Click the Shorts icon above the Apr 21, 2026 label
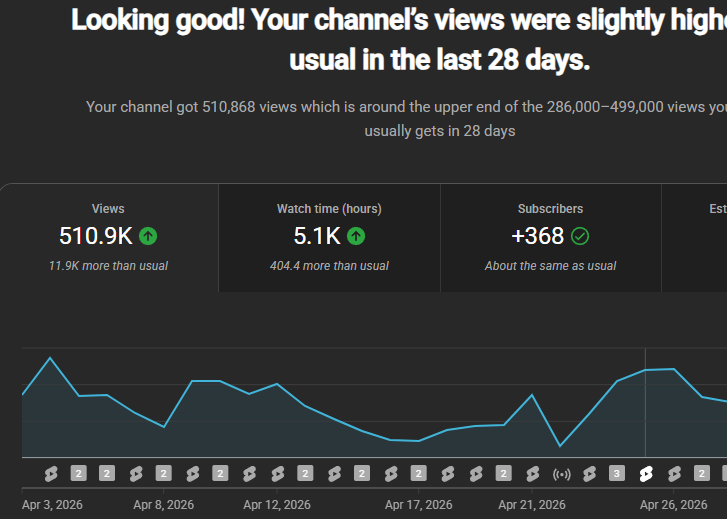727x519 pixels. [x=532, y=474]
